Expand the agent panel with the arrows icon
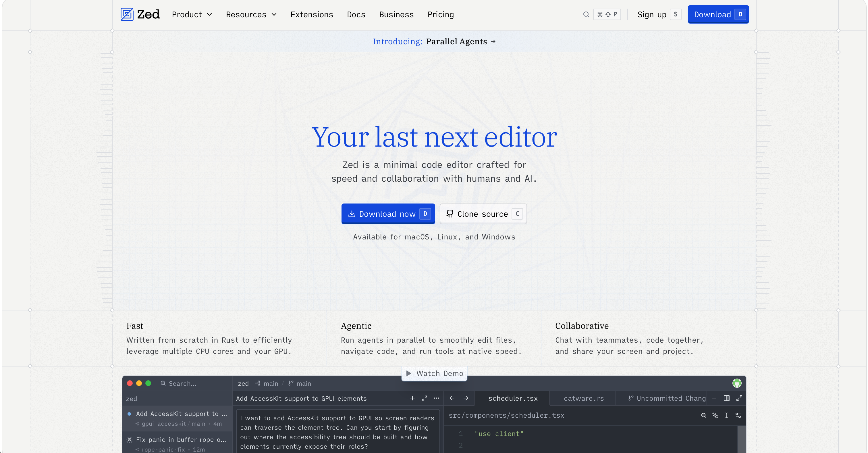The image size is (868, 453). [x=424, y=398]
